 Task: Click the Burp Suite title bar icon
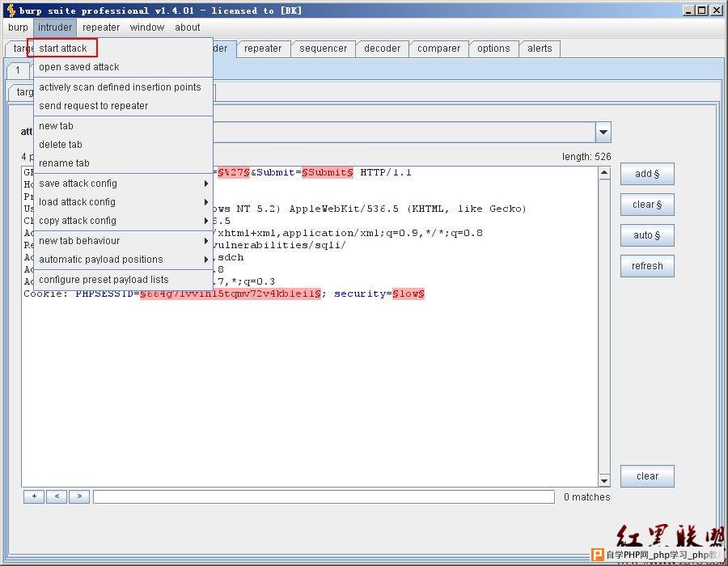click(11, 11)
